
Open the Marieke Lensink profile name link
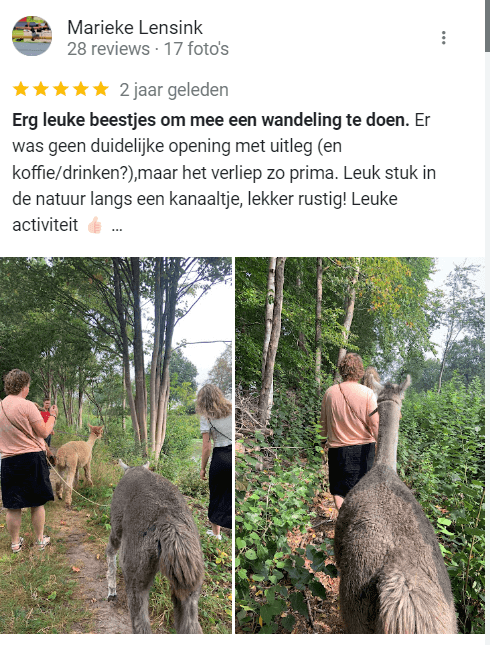coord(135,28)
